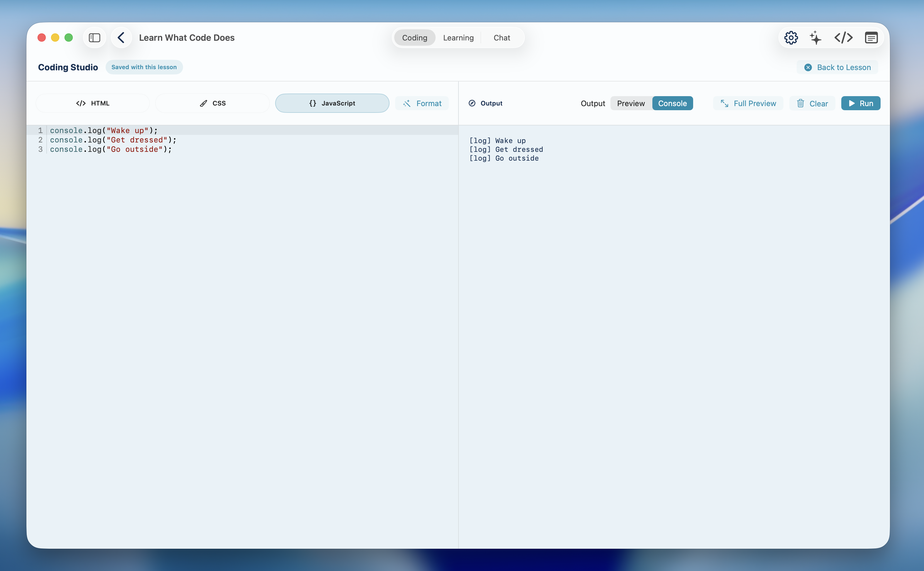This screenshot has width=924, height=571.
Task: Format the JavaScript code
Action: (422, 103)
